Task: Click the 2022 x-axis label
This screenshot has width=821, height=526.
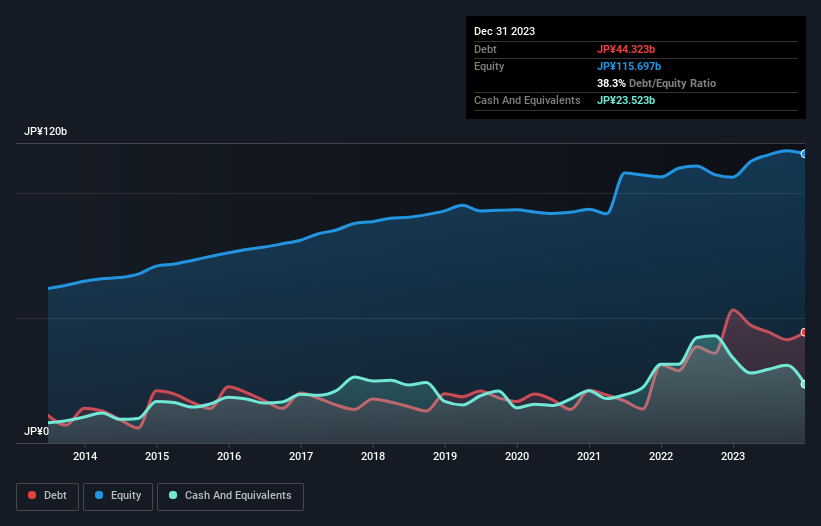Action: click(x=661, y=456)
